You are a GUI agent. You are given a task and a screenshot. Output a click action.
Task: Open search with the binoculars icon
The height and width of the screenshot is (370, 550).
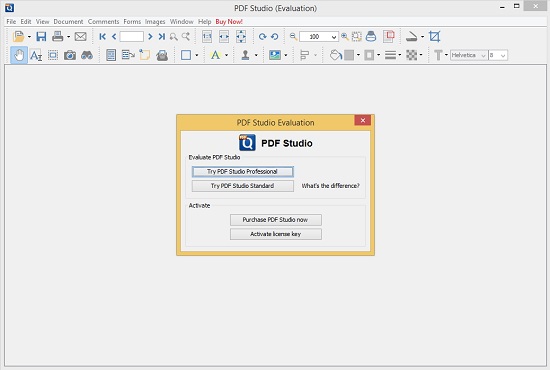coord(87,55)
